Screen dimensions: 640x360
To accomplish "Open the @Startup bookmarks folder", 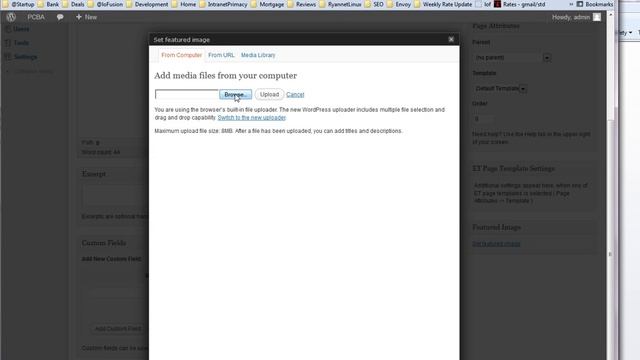I will 19,4.
